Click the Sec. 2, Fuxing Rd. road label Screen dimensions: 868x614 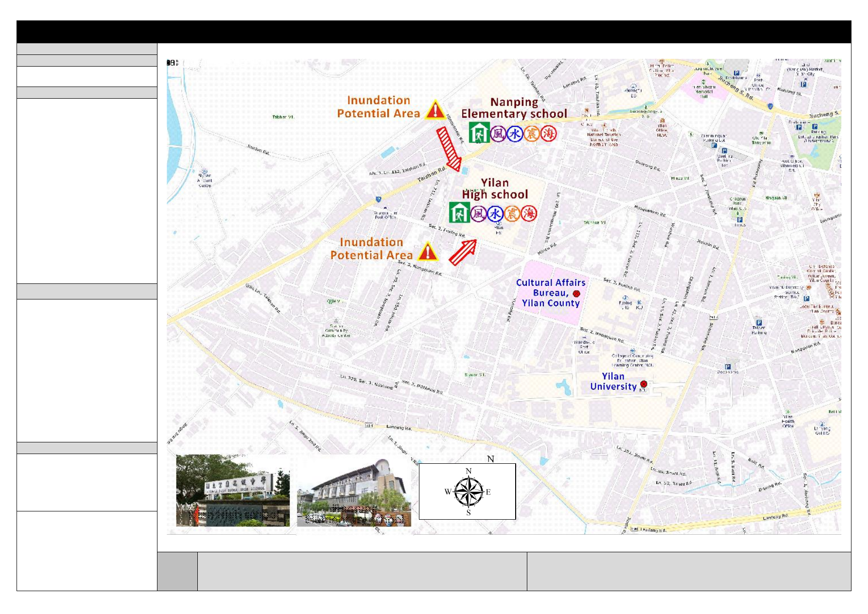tap(622, 284)
